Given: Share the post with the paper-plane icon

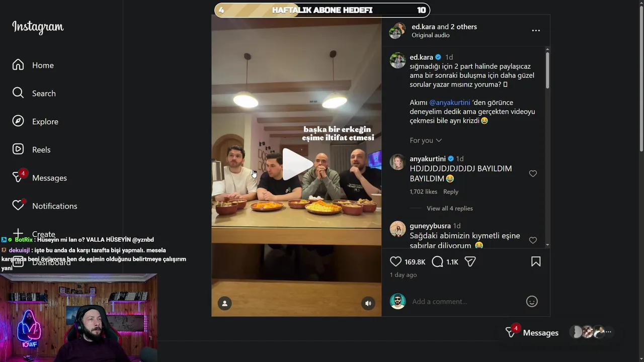Looking at the screenshot, I should (x=470, y=261).
